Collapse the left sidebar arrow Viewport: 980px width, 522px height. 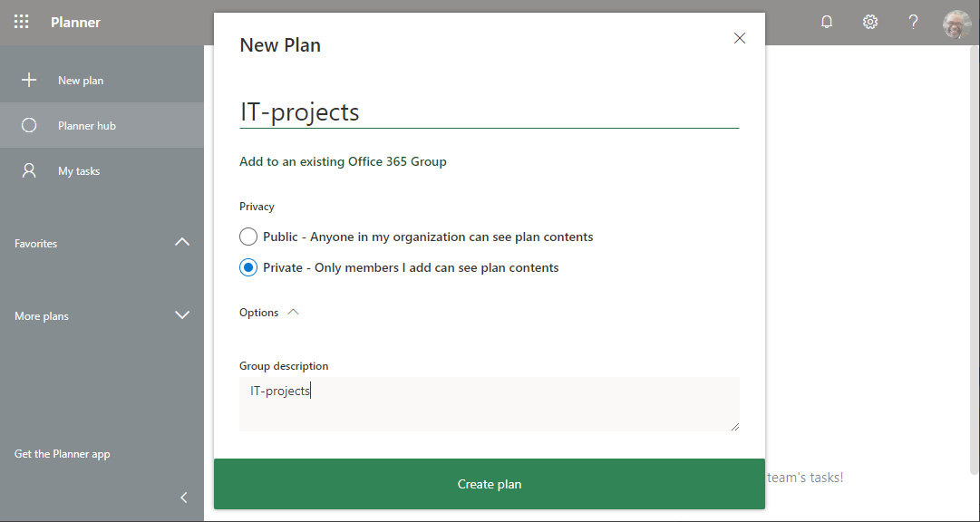tap(184, 497)
